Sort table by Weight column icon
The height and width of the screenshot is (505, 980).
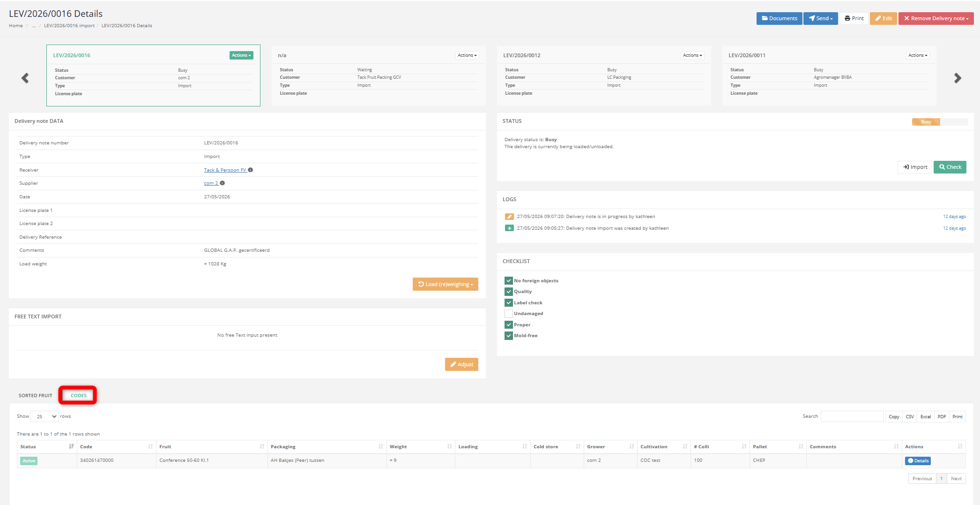(450, 446)
